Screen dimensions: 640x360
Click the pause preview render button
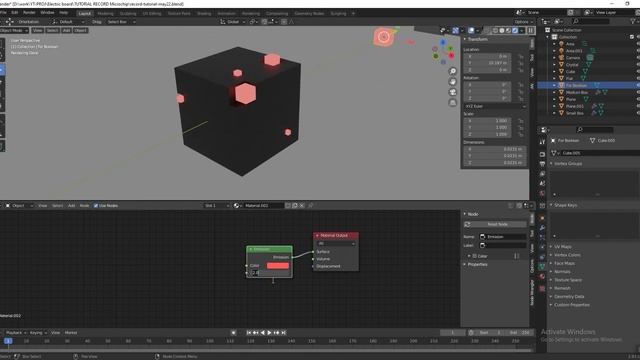pos(531,31)
